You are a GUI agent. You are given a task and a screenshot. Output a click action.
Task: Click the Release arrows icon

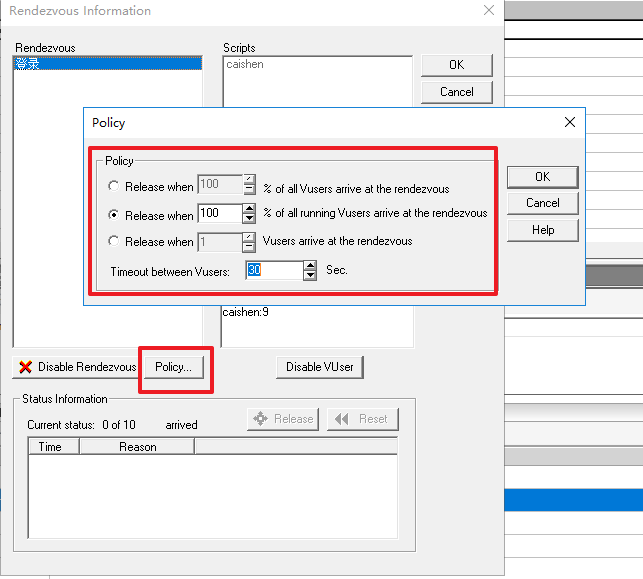pos(260,419)
